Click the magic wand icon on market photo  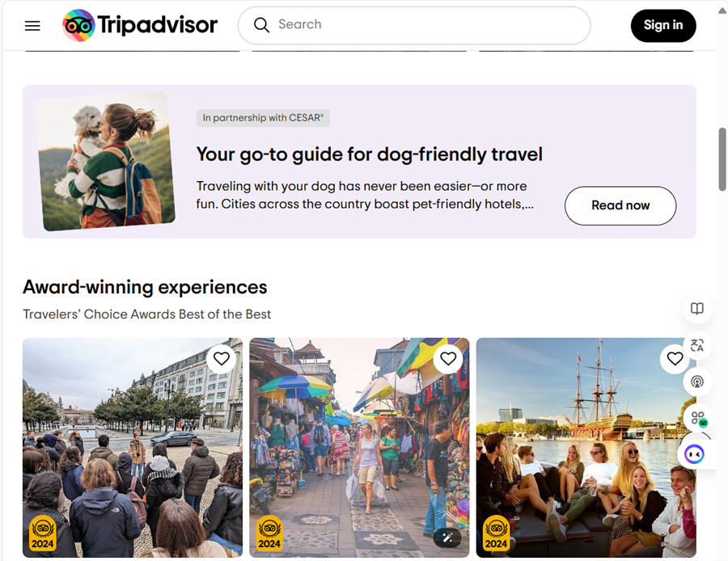tap(447, 538)
